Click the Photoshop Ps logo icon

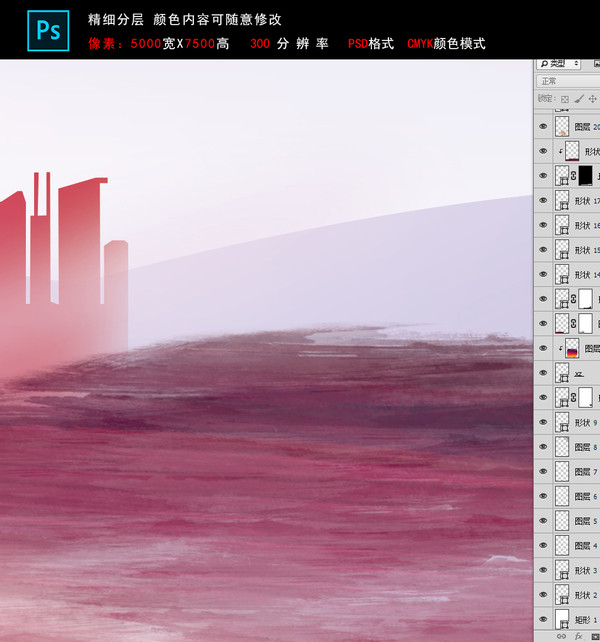coord(48,31)
